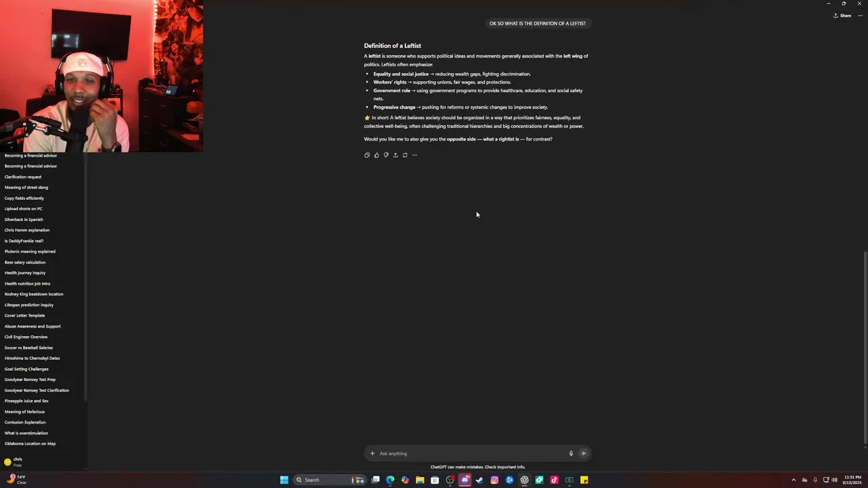
Task: Open Upload shorts on PC chat
Action: click(x=24, y=209)
